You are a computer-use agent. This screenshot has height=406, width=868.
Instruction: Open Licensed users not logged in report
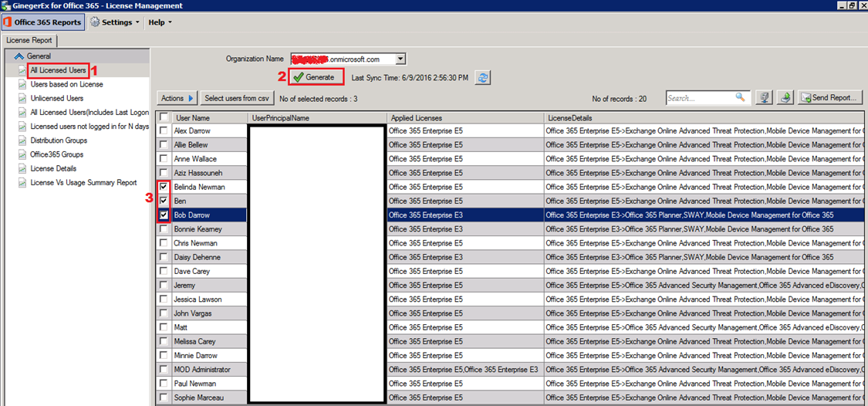(x=90, y=127)
